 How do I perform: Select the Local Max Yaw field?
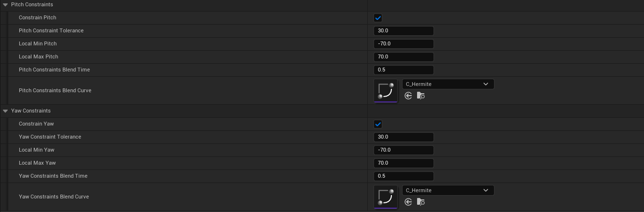(404, 163)
